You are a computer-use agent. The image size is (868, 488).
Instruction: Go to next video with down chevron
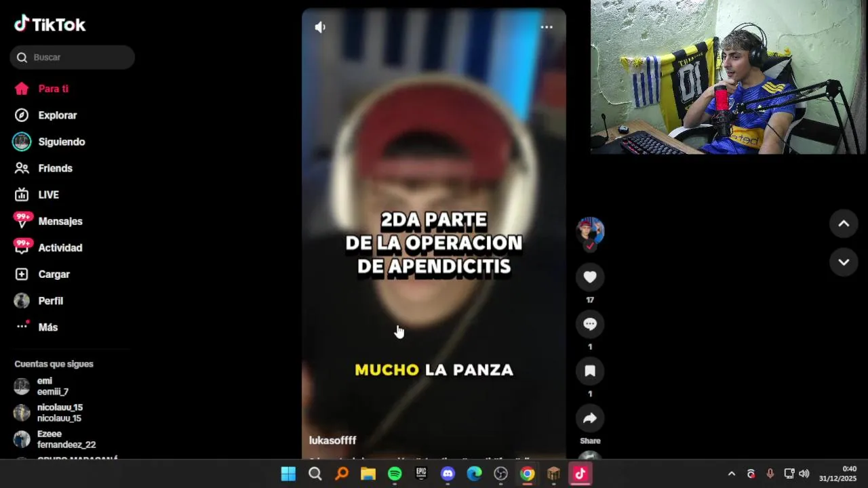point(844,262)
